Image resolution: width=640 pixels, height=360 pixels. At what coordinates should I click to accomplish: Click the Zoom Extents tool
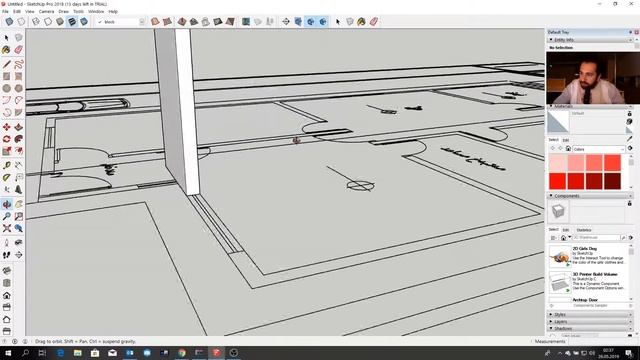7,228
